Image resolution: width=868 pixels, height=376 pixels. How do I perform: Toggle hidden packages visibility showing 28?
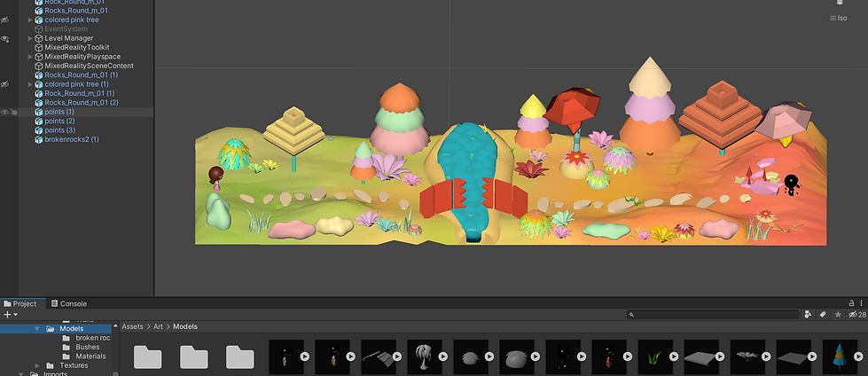click(x=857, y=315)
